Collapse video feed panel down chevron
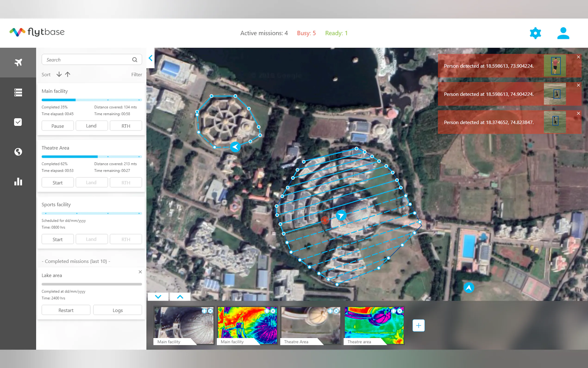Viewport: 588px width, 368px height. (x=158, y=297)
